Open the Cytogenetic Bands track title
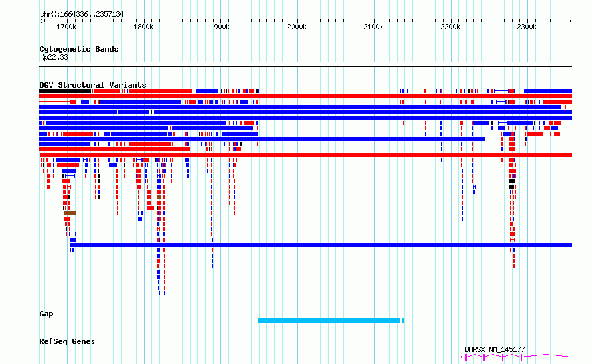This screenshot has height=364, width=591. tap(79, 49)
